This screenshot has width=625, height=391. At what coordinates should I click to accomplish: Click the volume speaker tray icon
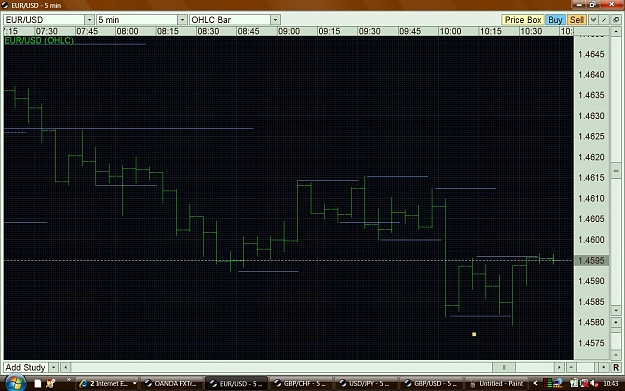pyautogui.click(x=594, y=383)
